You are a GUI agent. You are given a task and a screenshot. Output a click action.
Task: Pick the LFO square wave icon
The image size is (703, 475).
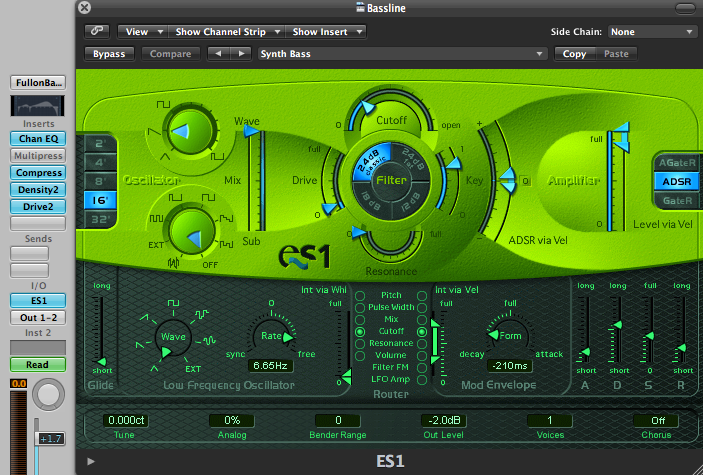pos(174,303)
